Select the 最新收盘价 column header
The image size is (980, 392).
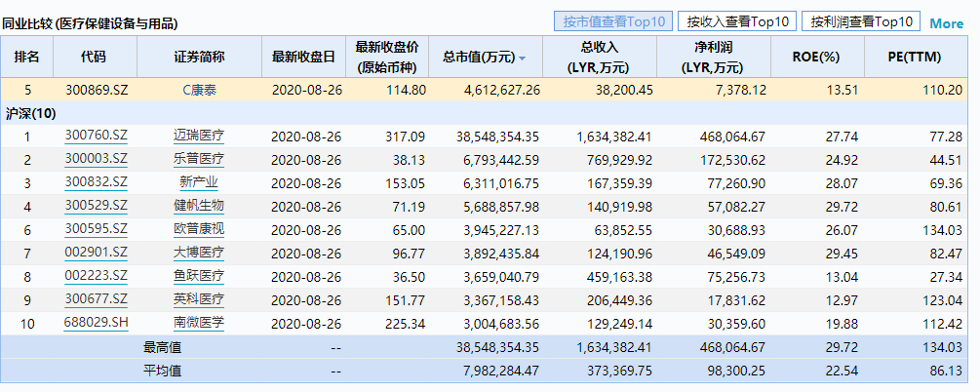(x=387, y=57)
